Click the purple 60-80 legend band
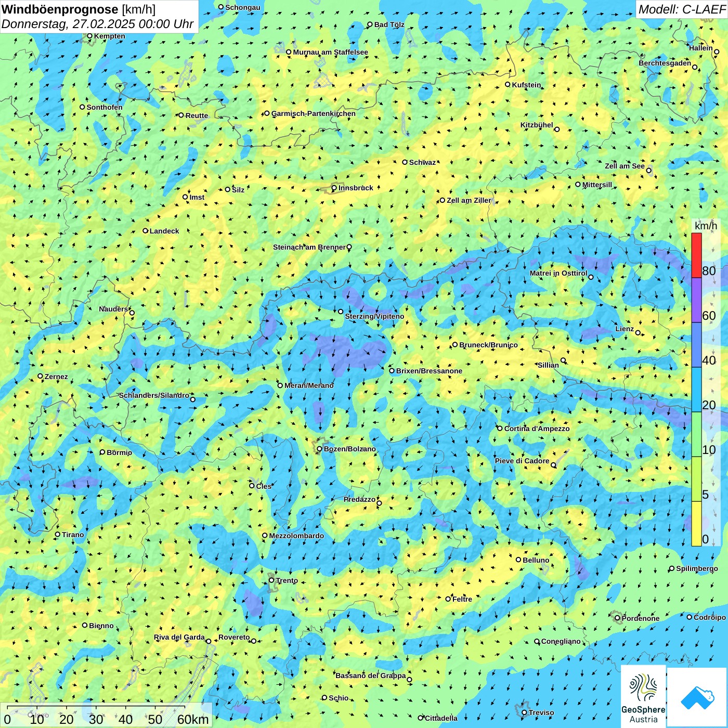This screenshot has width=728, height=728. [x=696, y=300]
